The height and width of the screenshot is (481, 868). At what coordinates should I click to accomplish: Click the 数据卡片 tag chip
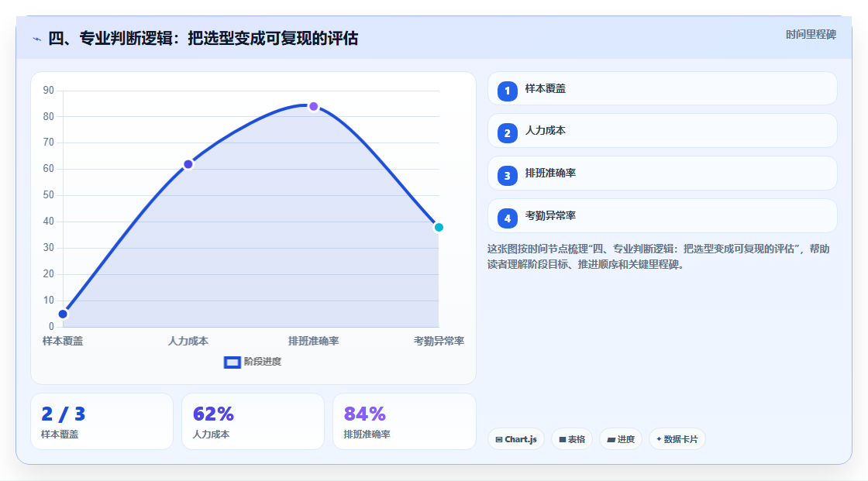(677, 439)
